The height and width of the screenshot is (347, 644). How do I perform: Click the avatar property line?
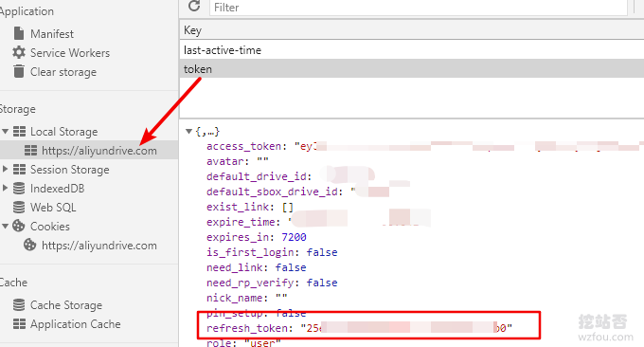[x=238, y=161]
